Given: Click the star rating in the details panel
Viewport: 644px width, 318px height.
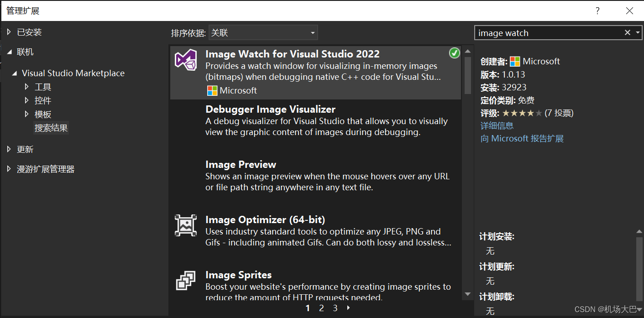Looking at the screenshot, I should [522, 113].
